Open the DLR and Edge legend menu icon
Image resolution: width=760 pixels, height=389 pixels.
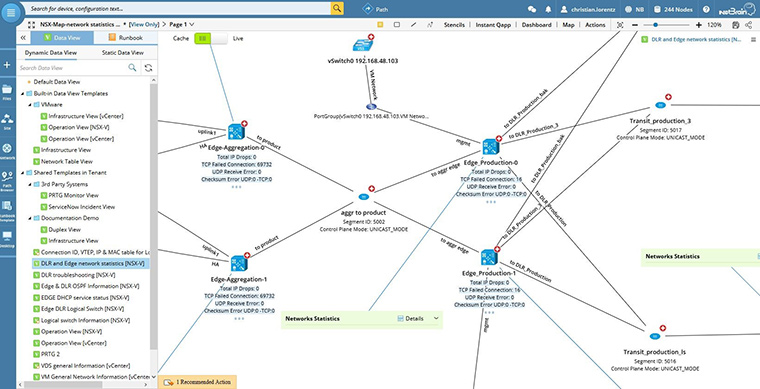(x=753, y=39)
